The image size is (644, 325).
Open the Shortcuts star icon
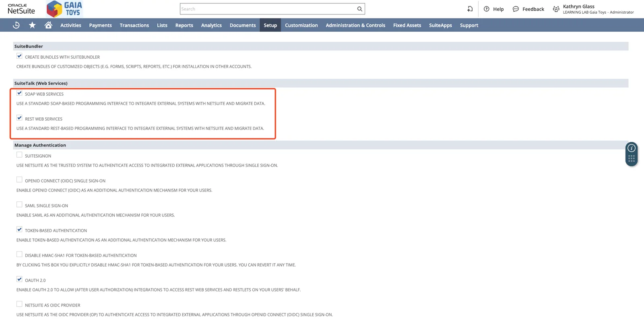click(32, 25)
